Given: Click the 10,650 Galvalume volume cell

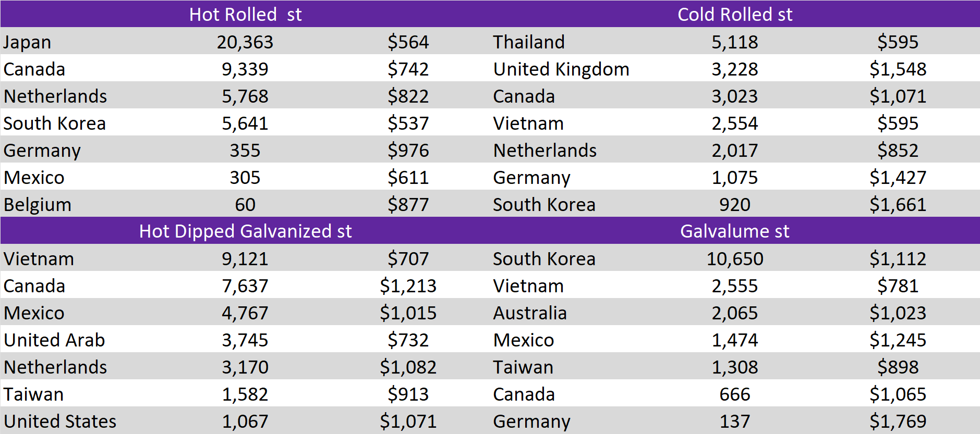Looking at the screenshot, I should [734, 258].
